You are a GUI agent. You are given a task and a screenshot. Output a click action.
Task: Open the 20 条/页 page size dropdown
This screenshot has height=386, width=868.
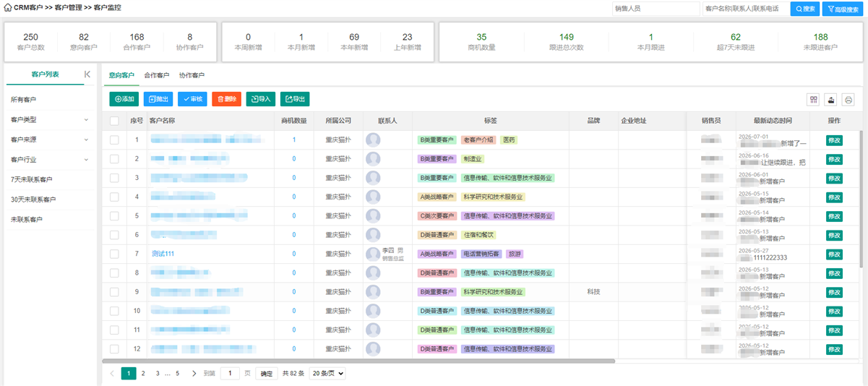pyautogui.click(x=327, y=373)
